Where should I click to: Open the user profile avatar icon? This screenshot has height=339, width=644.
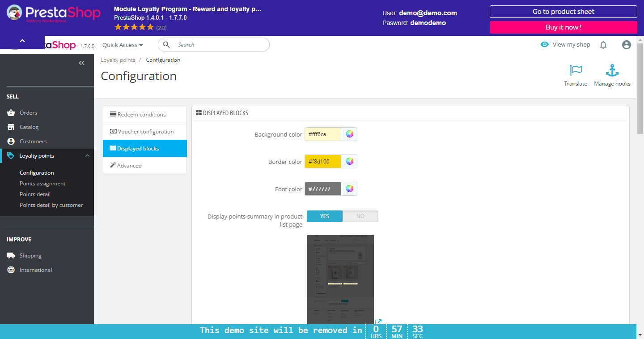tap(627, 45)
